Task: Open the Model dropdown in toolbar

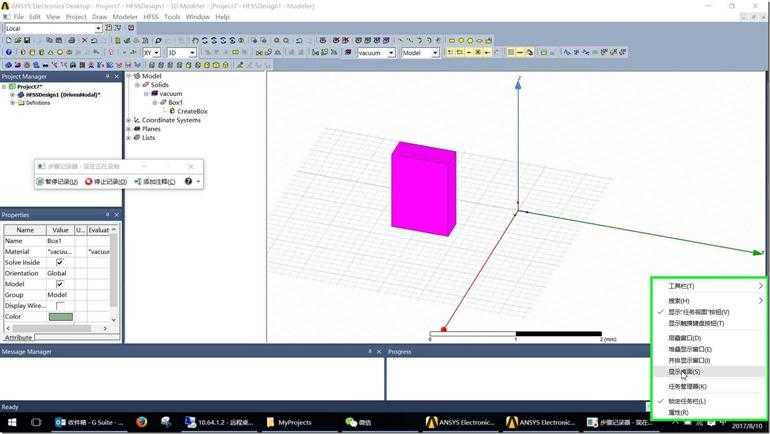Action: (435, 53)
